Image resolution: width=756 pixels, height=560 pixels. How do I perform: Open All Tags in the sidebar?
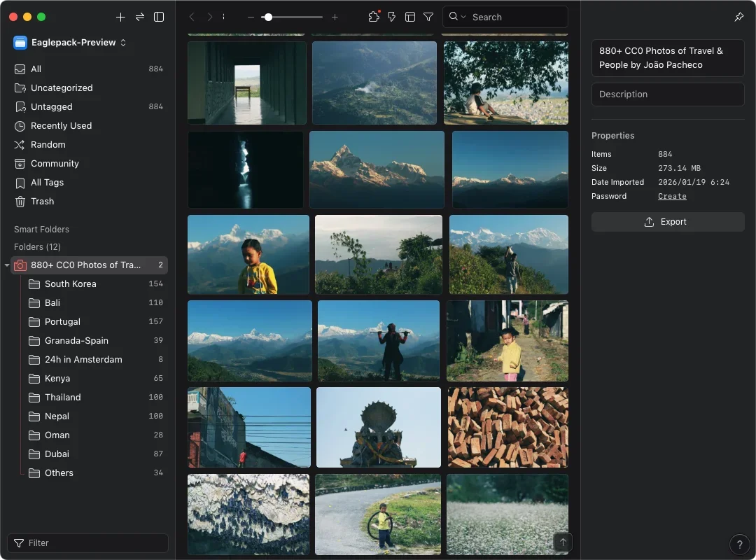[47, 183]
